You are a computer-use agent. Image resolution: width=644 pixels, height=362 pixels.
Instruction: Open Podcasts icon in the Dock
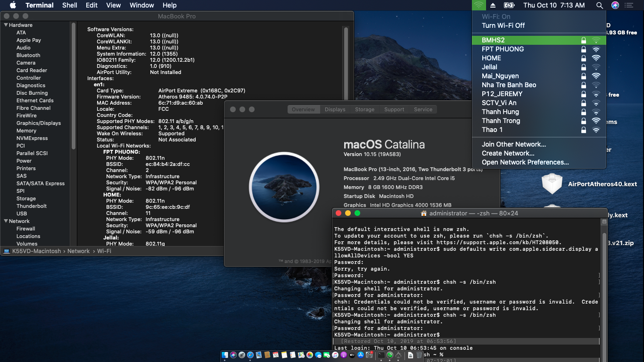pyautogui.click(x=344, y=355)
